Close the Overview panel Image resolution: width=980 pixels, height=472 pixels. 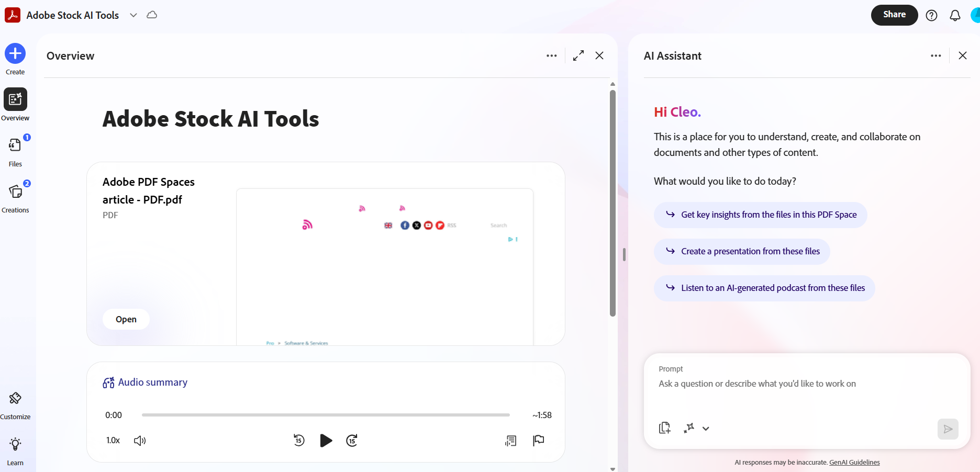point(599,55)
